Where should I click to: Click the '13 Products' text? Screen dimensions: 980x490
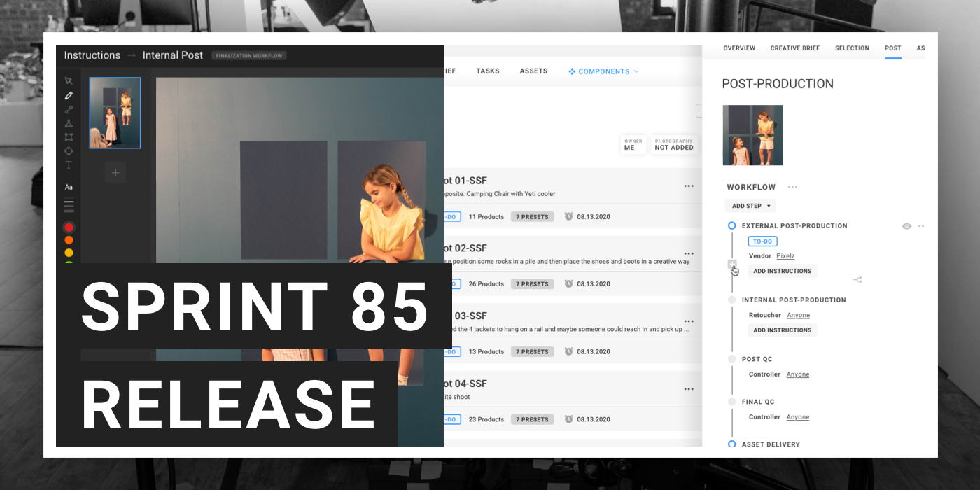click(486, 352)
